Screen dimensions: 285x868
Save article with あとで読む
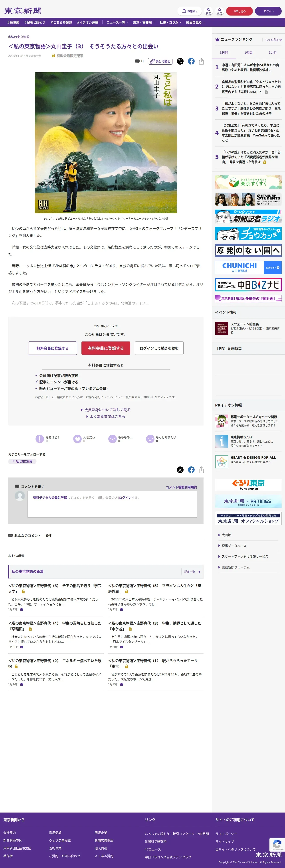[160, 61]
